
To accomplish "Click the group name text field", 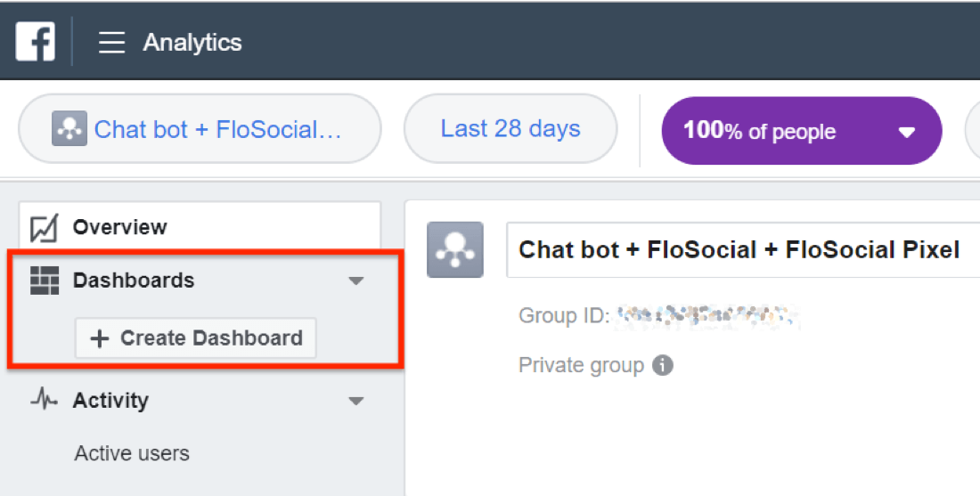I will tap(739, 250).
